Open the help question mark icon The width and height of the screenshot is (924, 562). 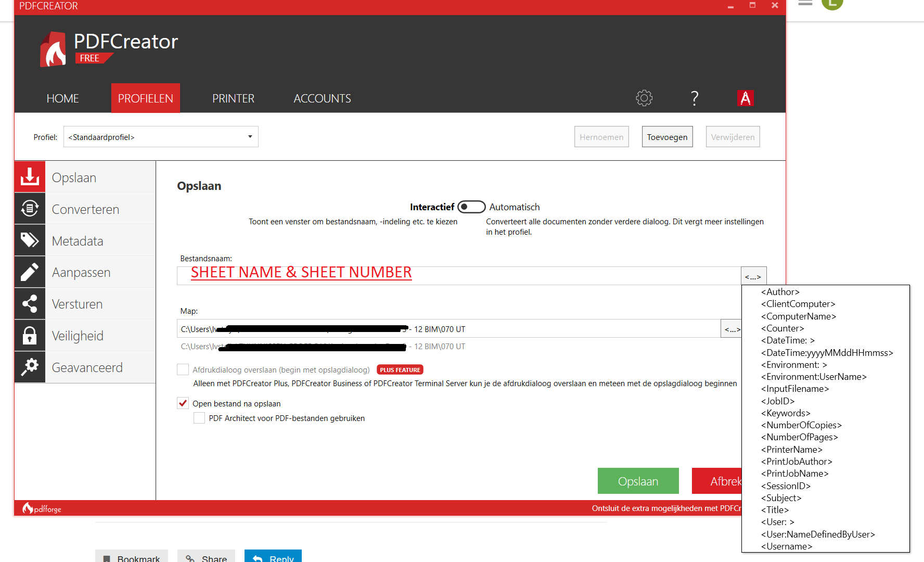(x=695, y=98)
